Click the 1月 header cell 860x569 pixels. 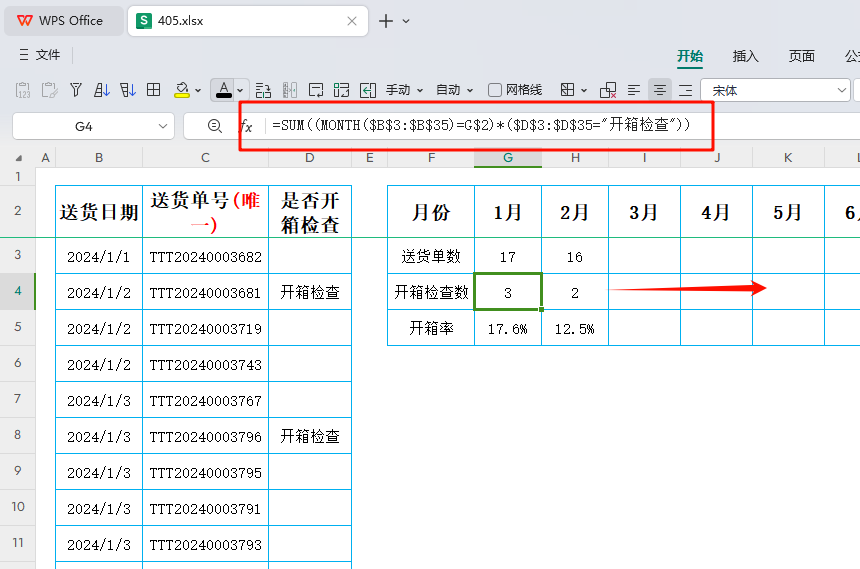point(508,212)
